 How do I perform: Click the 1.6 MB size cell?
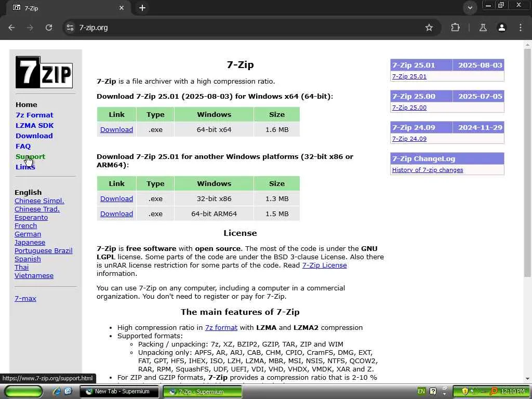(x=277, y=129)
